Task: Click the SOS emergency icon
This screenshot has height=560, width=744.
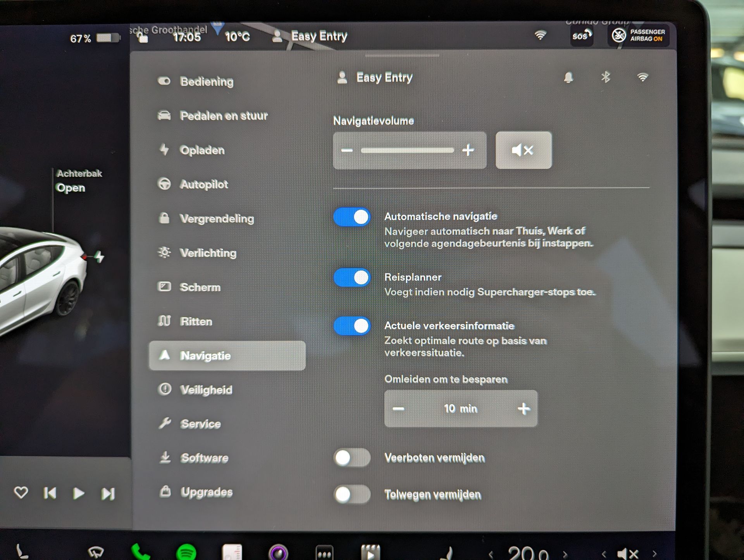Action: [x=581, y=36]
